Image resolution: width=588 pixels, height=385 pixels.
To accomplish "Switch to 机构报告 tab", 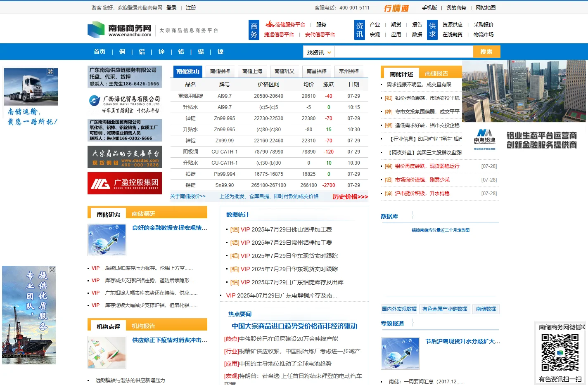I will 143,326.
